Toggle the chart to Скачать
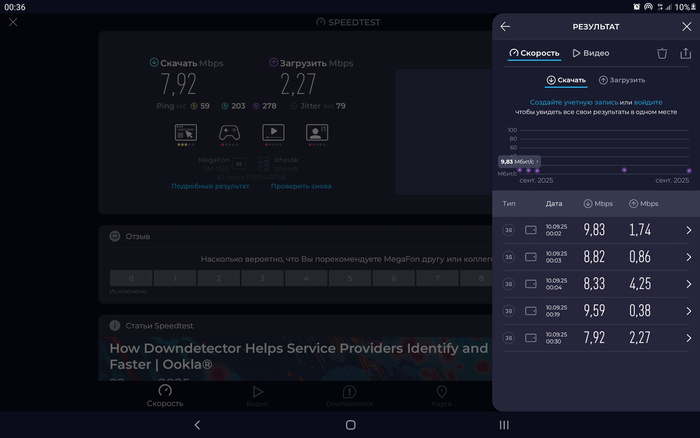 point(566,80)
